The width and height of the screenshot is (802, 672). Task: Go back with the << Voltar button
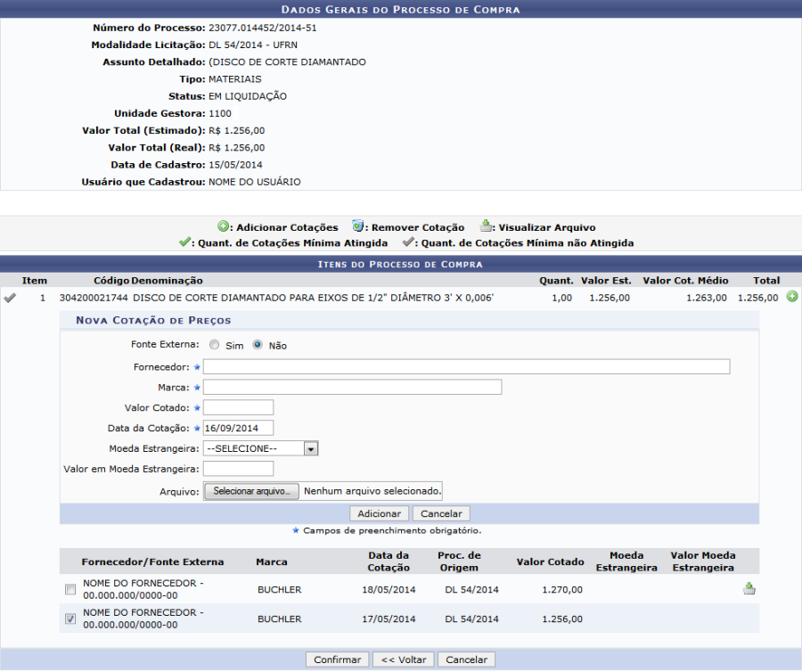click(403, 660)
